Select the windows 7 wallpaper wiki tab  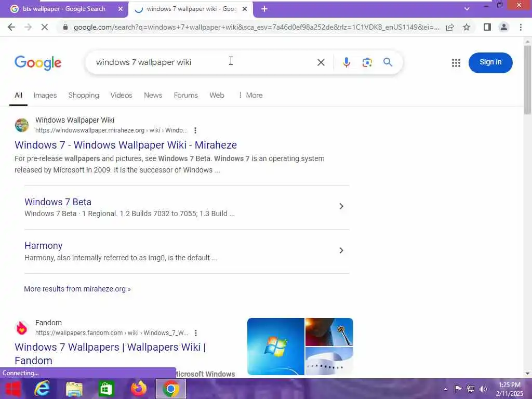tap(192, 9)
